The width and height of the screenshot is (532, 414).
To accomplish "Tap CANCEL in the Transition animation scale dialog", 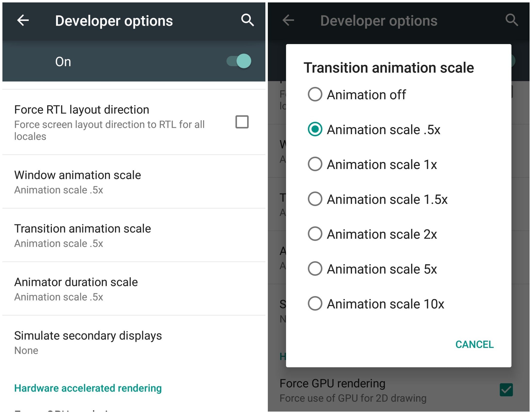I will click(x=475, y=344).
